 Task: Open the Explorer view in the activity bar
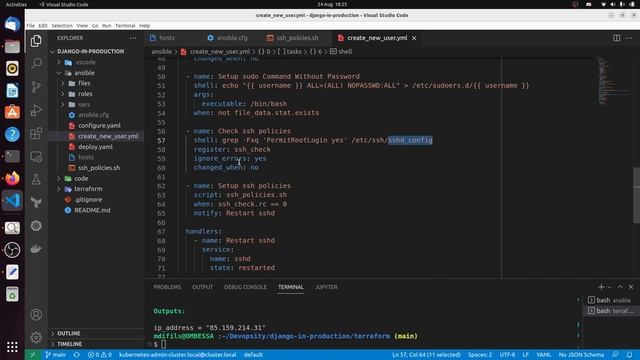36,41
